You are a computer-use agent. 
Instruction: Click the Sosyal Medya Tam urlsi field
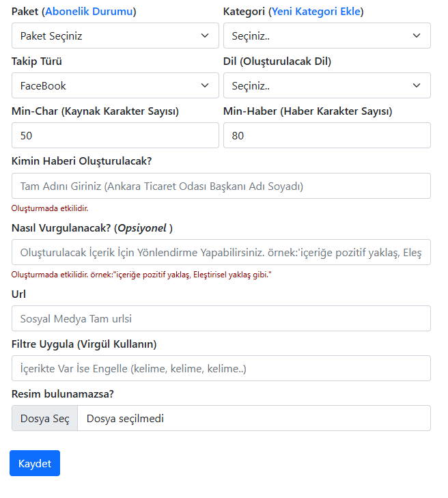coord(221,318)
